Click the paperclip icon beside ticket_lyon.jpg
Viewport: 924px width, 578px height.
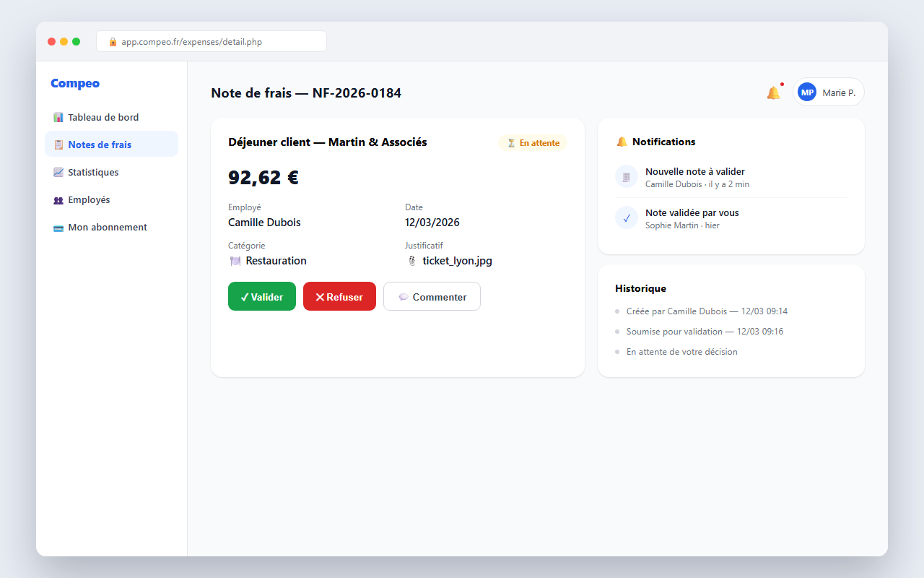click(x=411, y=261)
